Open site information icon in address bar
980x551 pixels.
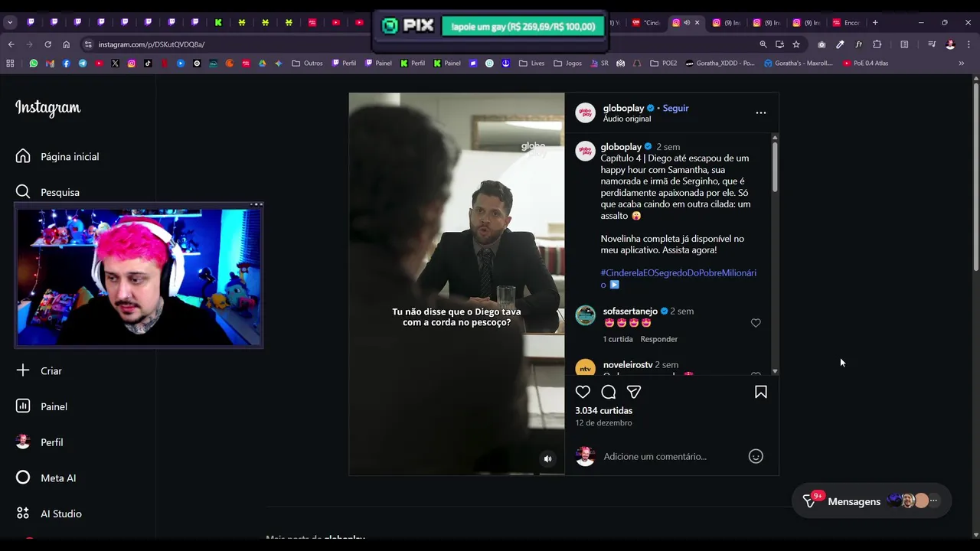click(x=88, y=44)
